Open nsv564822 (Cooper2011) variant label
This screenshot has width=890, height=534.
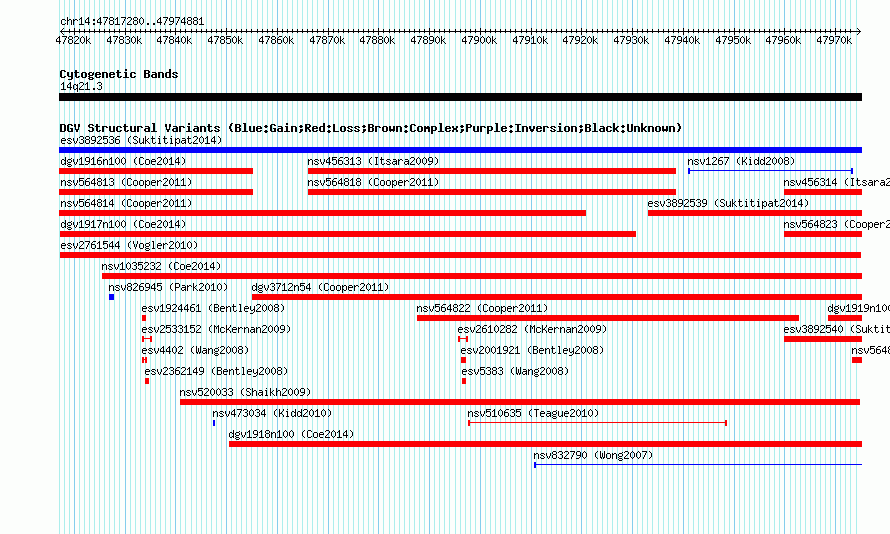[482, 308]
